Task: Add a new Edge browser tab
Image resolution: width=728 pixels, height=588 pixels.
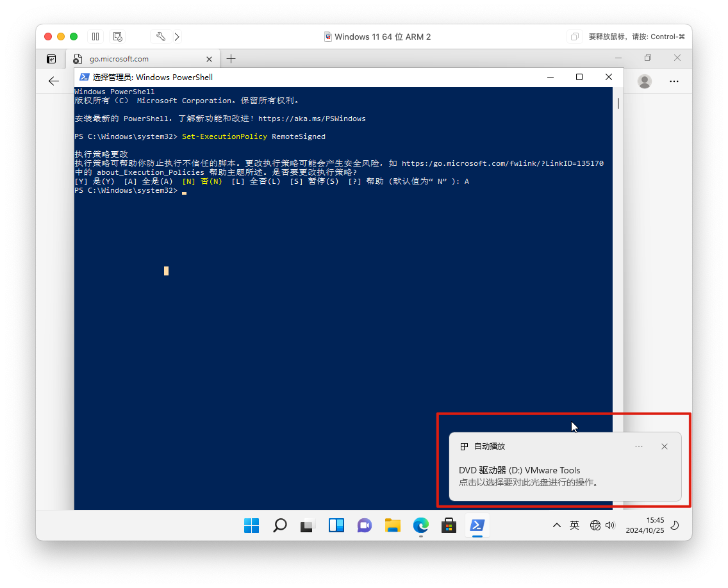Action: (x=231, y=58)
